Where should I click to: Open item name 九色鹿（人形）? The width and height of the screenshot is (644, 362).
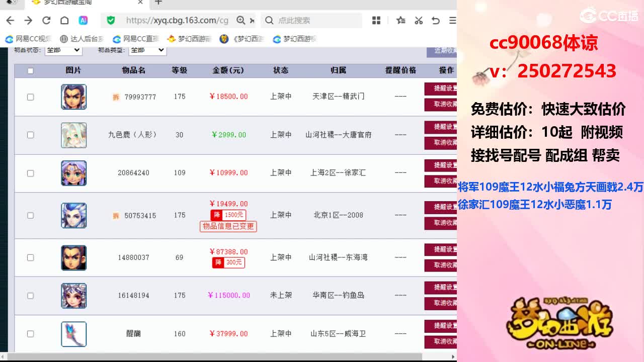pos(133,135)
